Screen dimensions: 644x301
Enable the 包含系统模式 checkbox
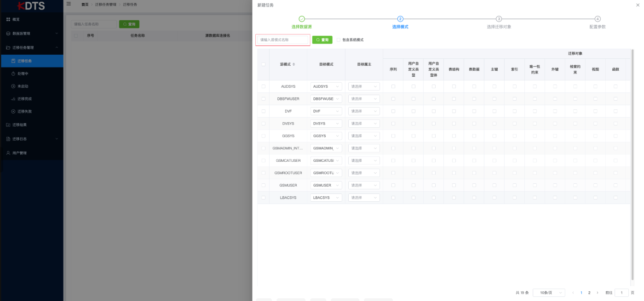[339, 40]
